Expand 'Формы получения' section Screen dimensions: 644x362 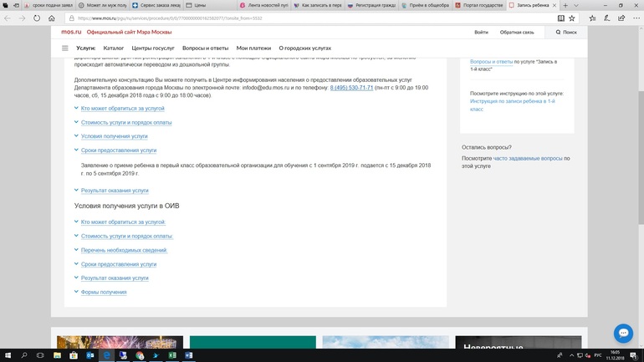click(104, 293)
